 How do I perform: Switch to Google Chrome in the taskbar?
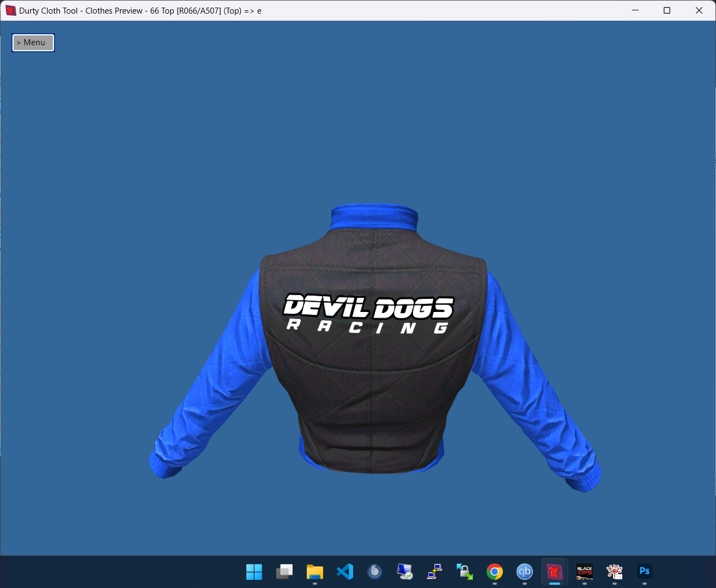tap(495, 572)
